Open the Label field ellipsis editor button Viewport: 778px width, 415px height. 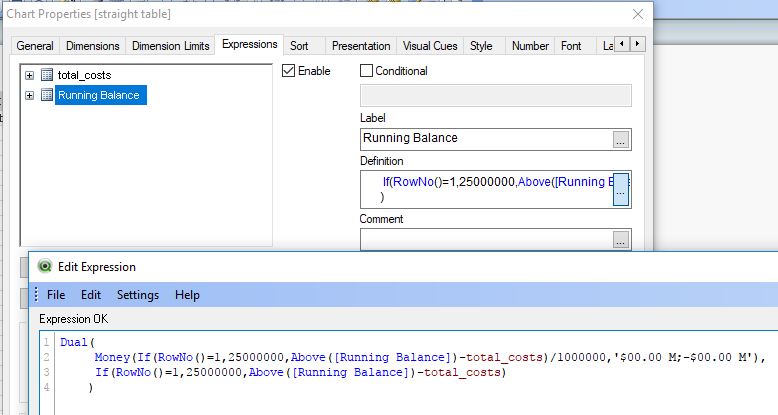[620, 140]
